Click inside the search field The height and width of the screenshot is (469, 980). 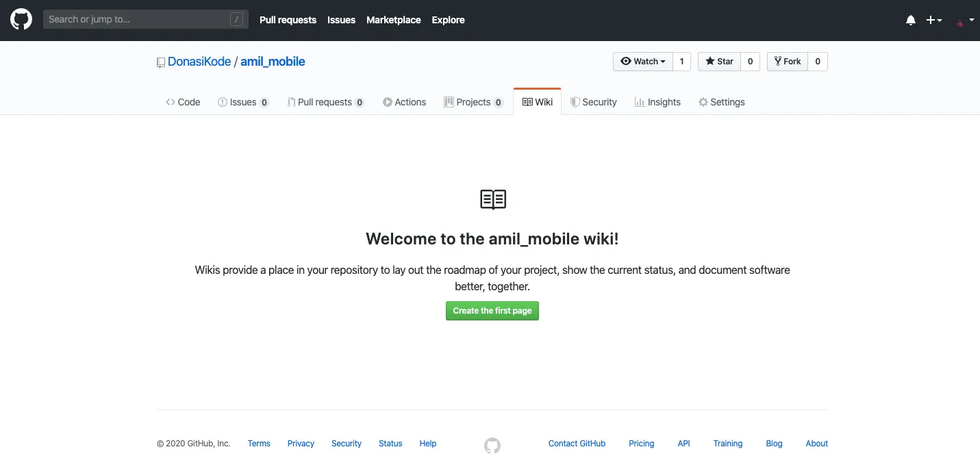tap(137, 19)
